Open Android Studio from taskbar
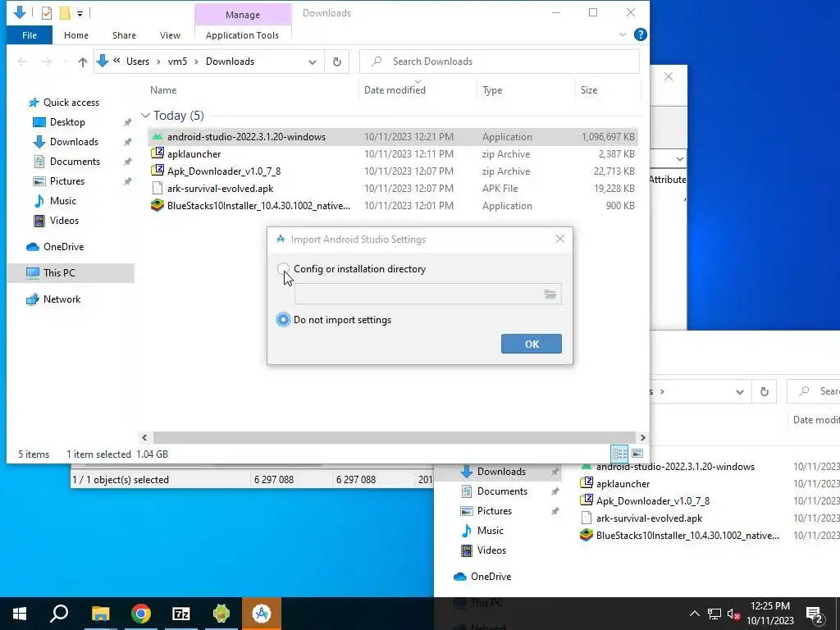 point(262,614)
